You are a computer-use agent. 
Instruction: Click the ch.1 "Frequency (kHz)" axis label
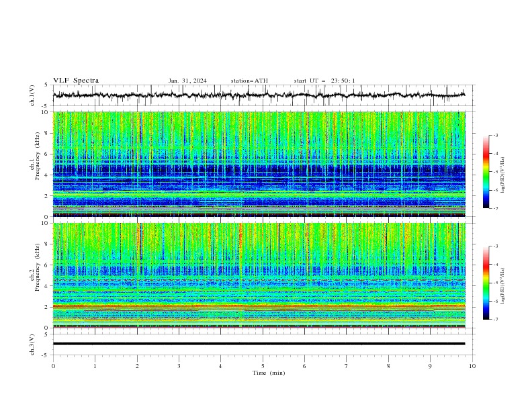38,156
